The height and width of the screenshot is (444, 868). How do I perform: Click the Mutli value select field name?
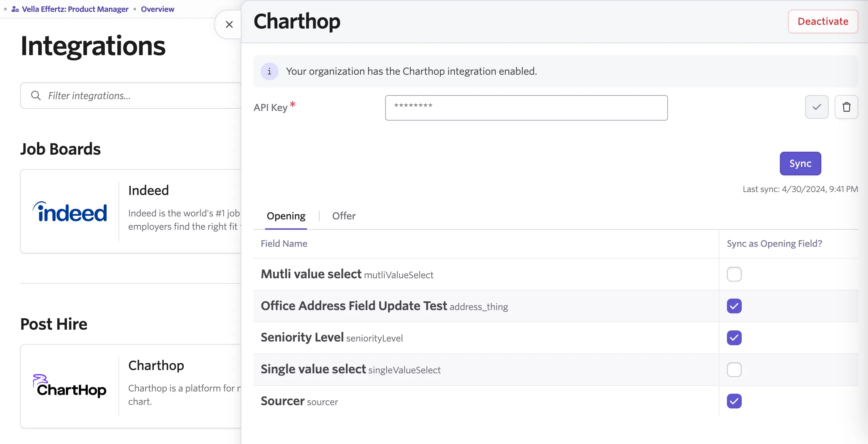[311, 274]
